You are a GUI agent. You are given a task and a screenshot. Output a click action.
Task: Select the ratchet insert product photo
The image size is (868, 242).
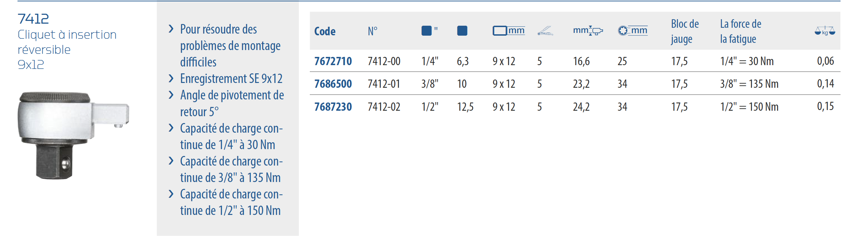(x=73, y=135)
